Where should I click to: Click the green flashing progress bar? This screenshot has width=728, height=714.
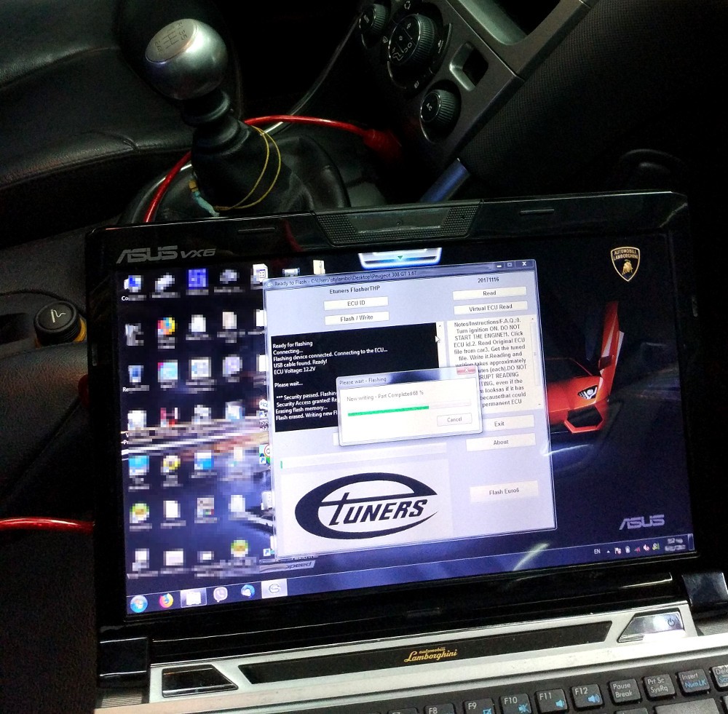tap(387, 408)
